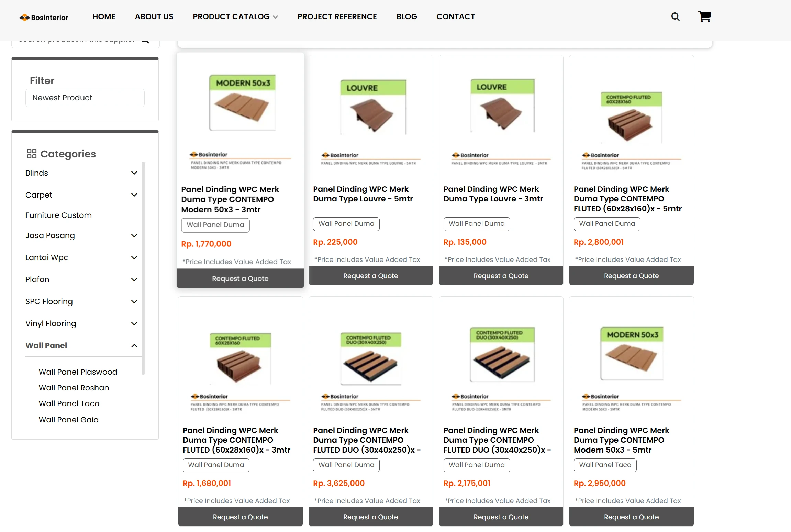Request a Quote for Louvre 5mtr
Image resolution: width=791 pixels, height=532 pixels.
371,276
